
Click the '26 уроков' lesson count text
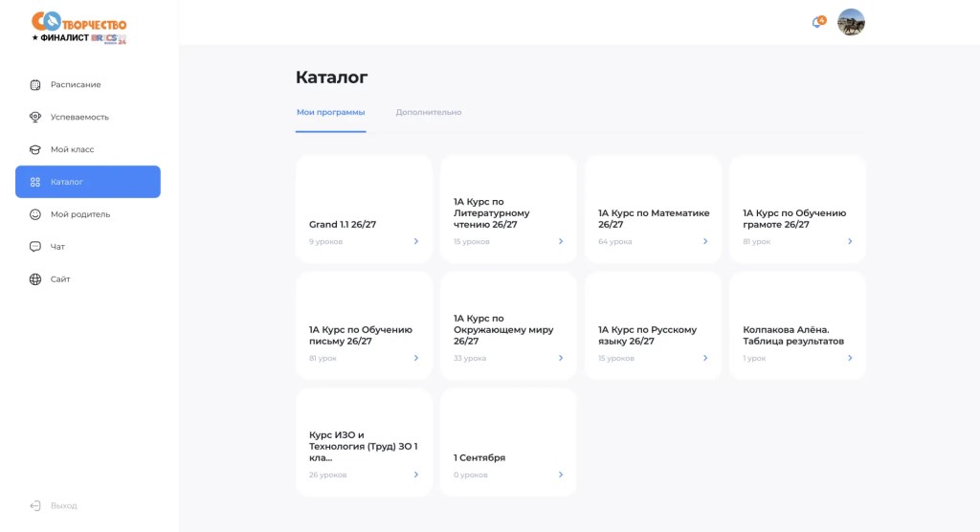(x=327, y=475)
